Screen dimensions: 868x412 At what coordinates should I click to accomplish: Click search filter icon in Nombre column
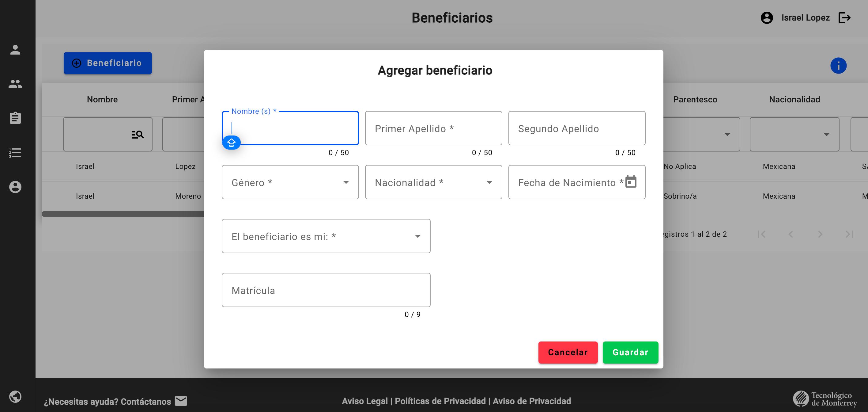(138, 135)
